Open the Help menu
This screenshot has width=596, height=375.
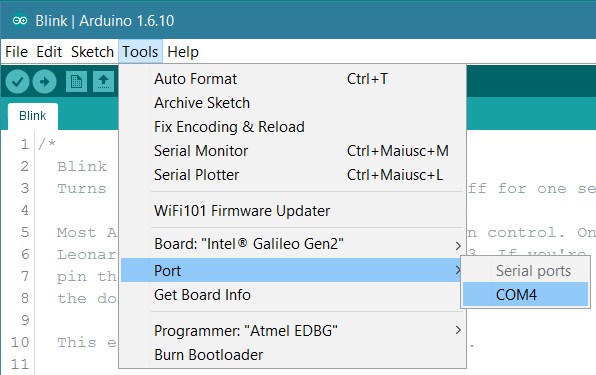coord(183,52)
